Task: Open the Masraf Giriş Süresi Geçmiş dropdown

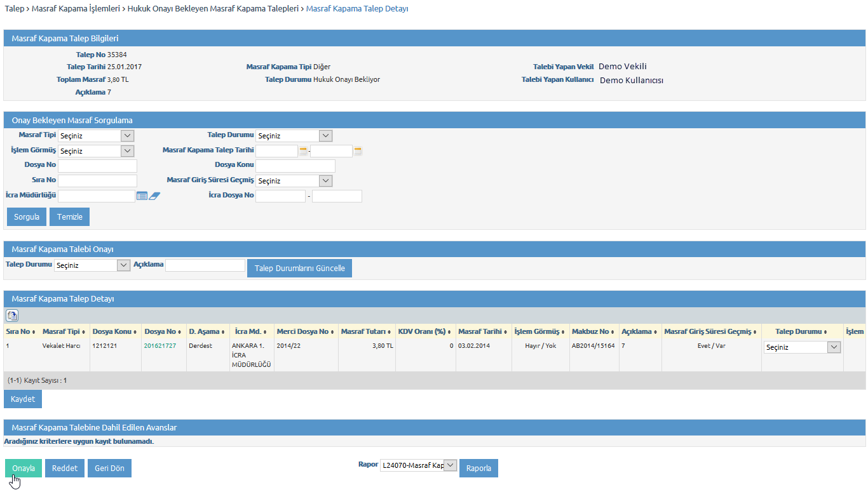Action: (294, 181)
